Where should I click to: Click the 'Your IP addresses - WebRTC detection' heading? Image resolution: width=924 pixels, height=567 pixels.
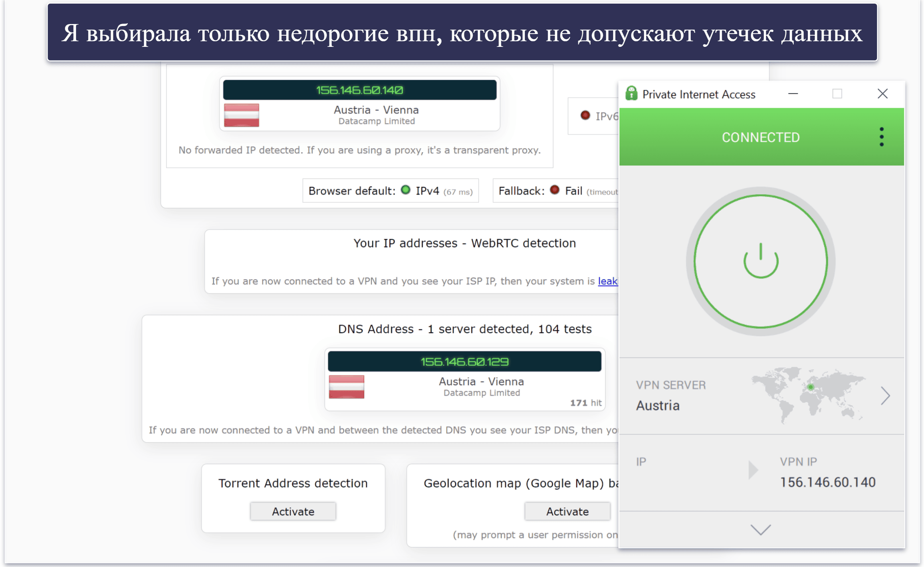coord(464,243)
